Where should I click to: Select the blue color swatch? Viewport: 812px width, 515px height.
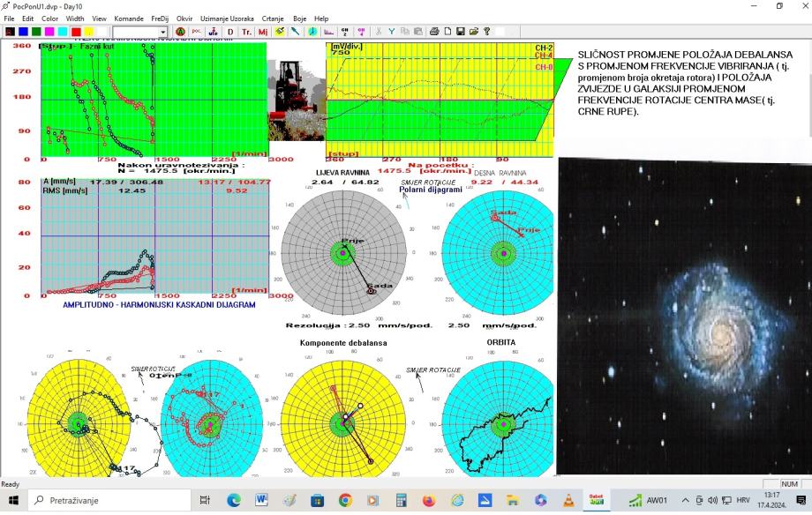pyautogui.click(x=23, y=32)
